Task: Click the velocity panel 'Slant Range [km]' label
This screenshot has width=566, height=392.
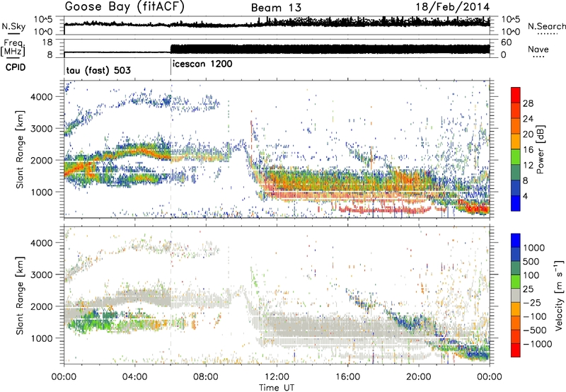Action: tap(21, 295)
